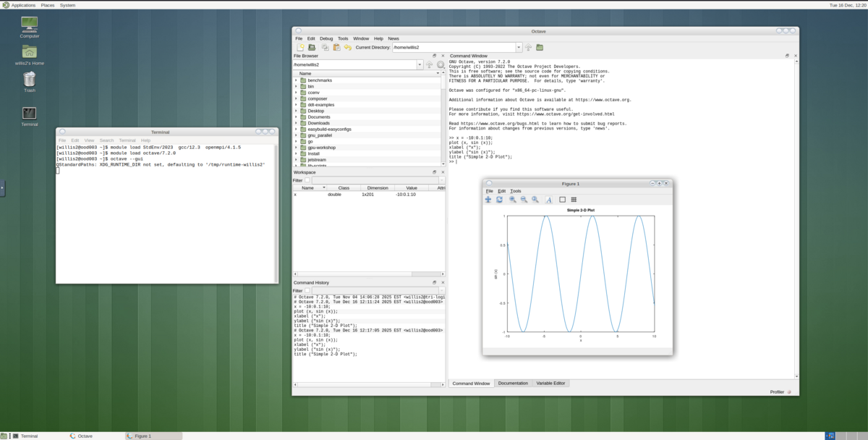Switch to the Documentation tab
The height and width of the screenshot is (440, 868).
click(x=514, y=383)
